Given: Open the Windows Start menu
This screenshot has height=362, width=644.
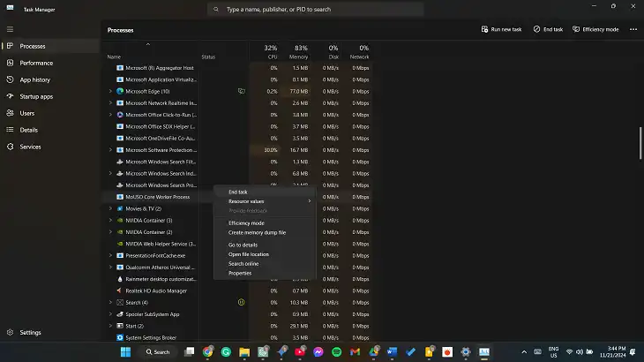Looking at the screenshot, I should 125,351.
